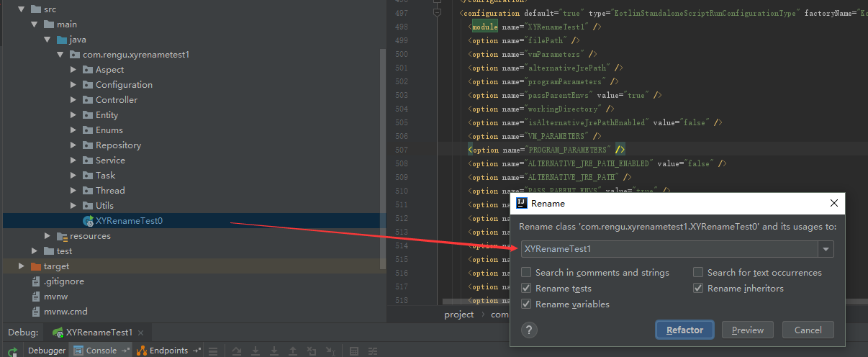Click the rerun debug icon
The height and width of the screenshot is (357, 868).
13,351
